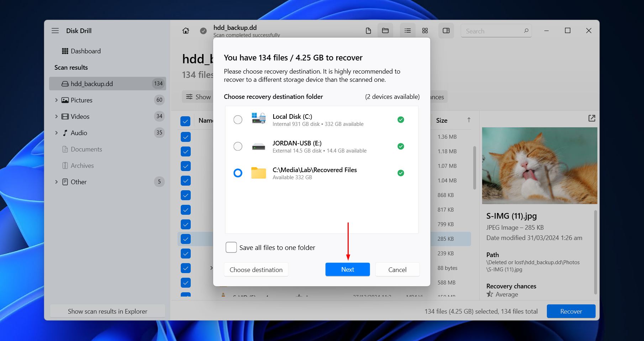Toggle the preview side panel

(x=446, y=31)
